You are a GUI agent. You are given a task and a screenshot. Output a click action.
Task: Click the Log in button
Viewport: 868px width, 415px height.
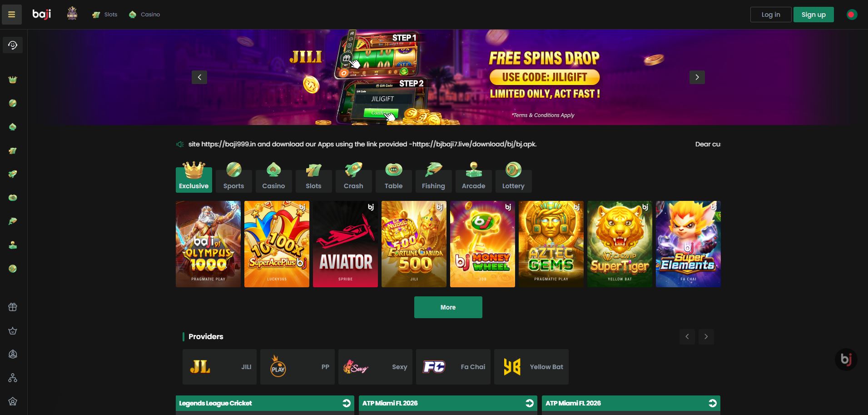point(771,15)
